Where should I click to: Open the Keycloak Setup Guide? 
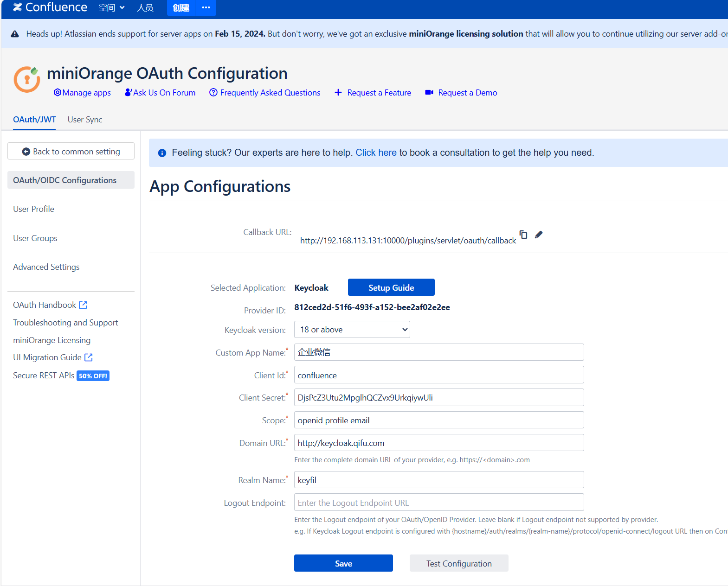[391, 287]
